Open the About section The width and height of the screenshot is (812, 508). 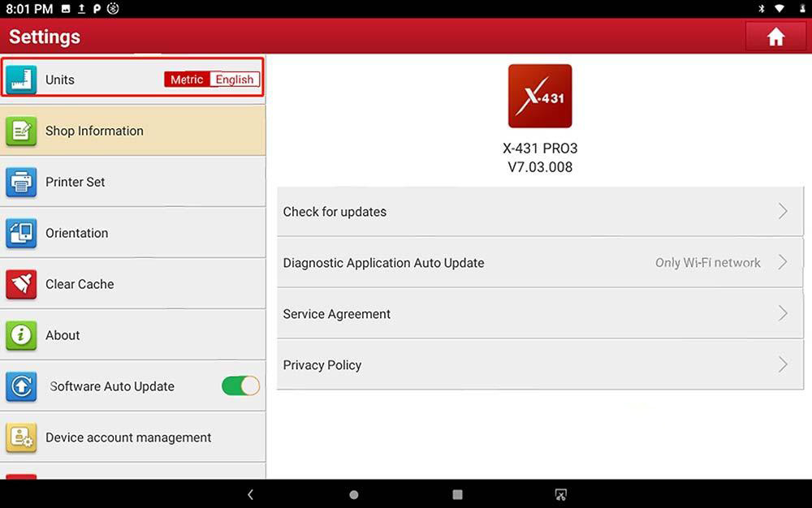click(132, 335)
